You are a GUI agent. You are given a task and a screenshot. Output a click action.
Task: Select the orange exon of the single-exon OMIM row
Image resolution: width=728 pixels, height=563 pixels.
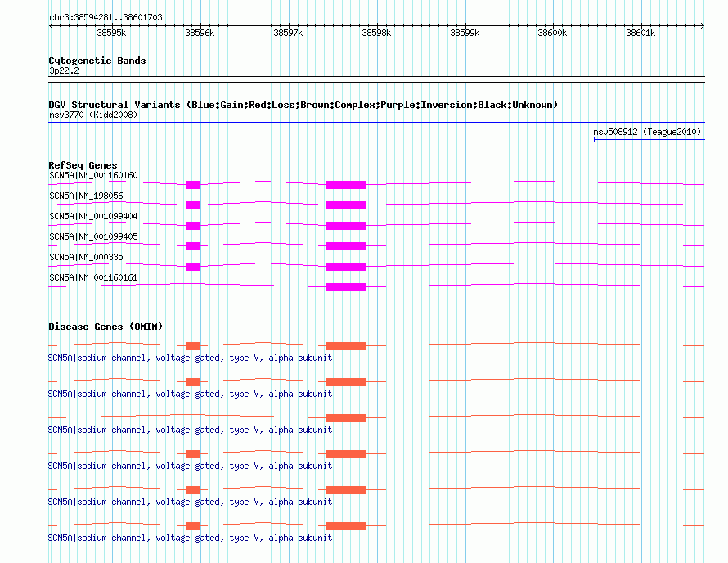click(x=346, y=418)
